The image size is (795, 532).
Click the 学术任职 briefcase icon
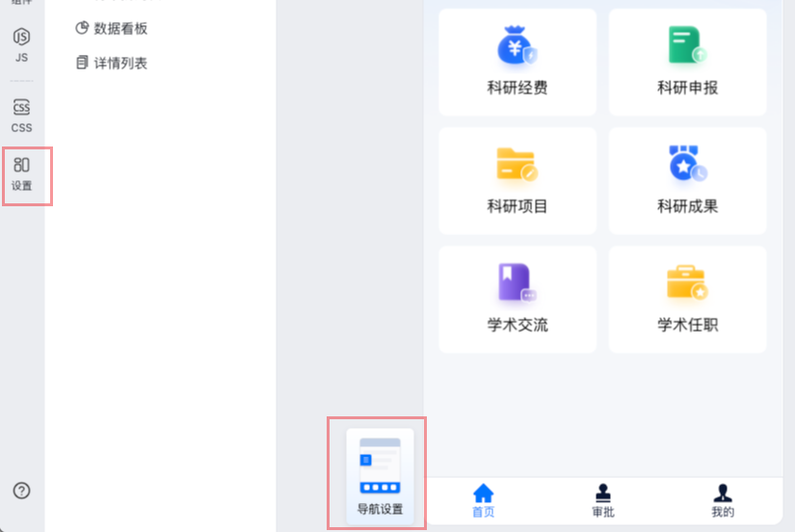tap(687, 282)
